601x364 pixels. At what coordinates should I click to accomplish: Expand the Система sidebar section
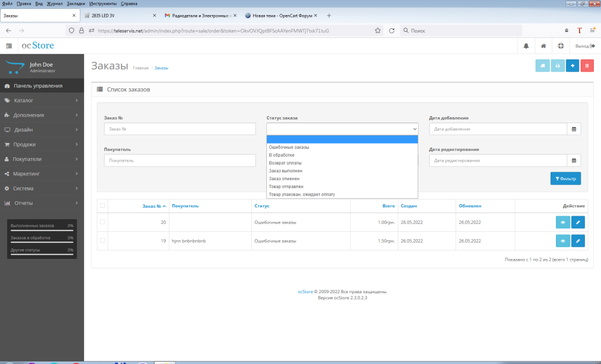click(x=42, y=189)
